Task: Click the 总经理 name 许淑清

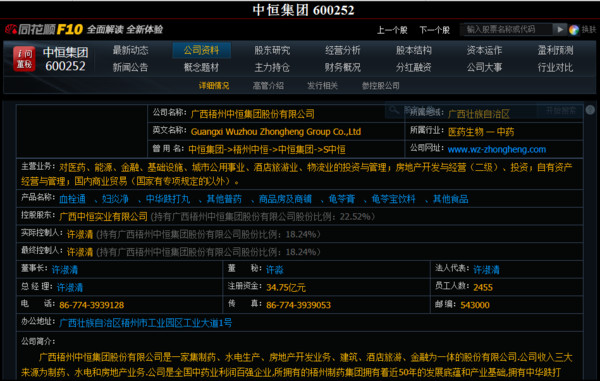Action: 70,287
